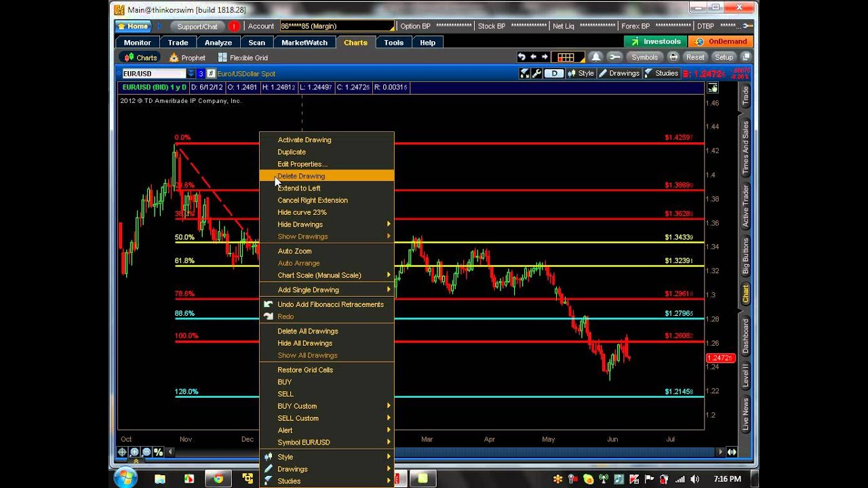868x488 pixels.
Task: Select the Flexible Grid sub-tab
Action: coord(243,58)
